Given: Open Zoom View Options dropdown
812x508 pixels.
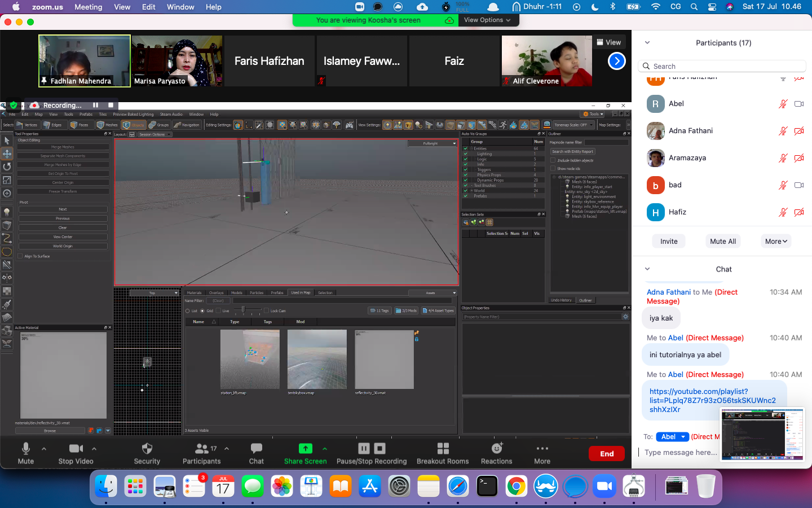Looking at the screenshot, I should point(487,20).
